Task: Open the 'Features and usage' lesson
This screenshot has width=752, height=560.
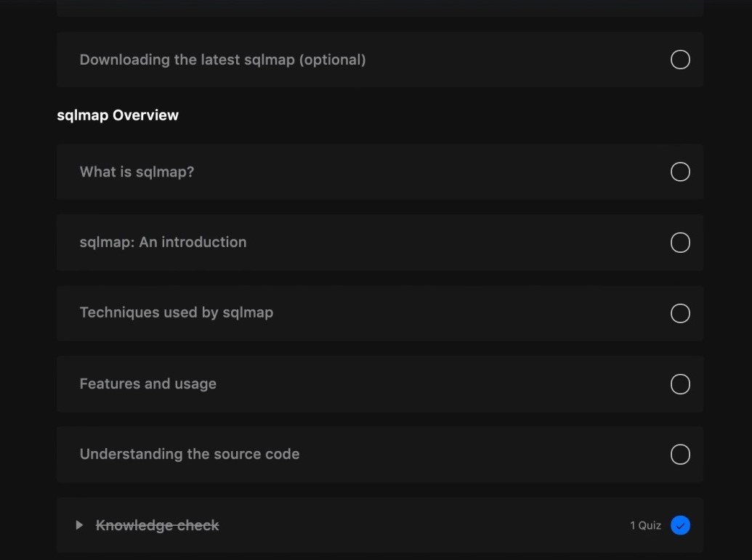Action: 147,384
